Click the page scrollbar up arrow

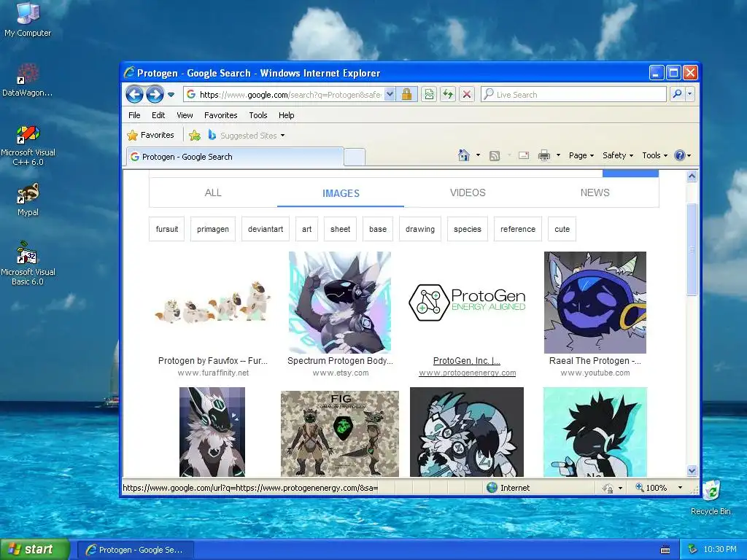pos(692,176)
